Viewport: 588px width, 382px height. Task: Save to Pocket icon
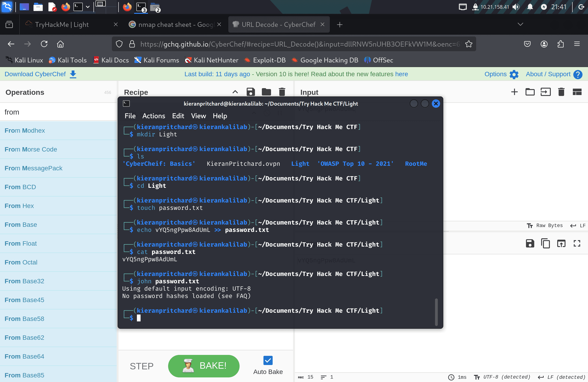click(x=527, y=44)
